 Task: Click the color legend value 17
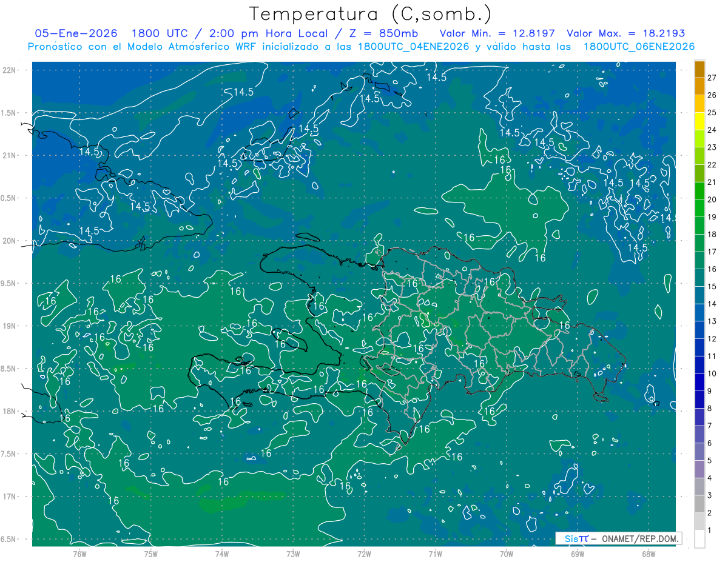(x=712, y=252)
